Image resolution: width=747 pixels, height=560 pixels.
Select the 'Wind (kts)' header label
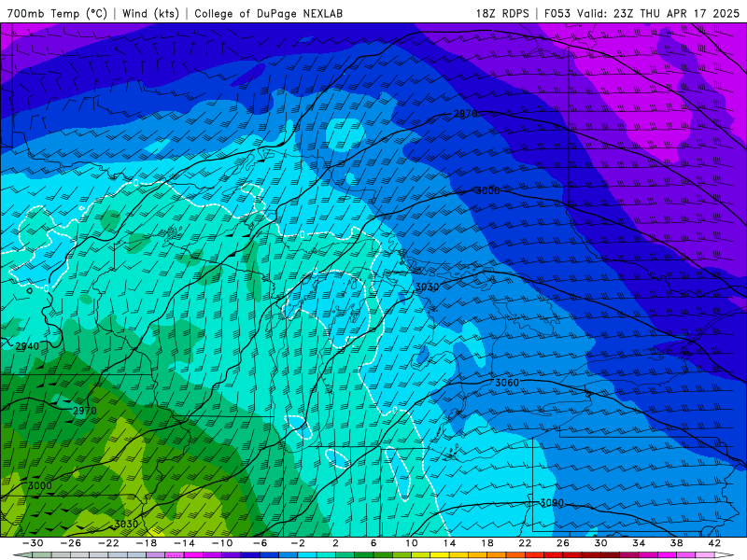pyautogui.click(x=150, y=13)
